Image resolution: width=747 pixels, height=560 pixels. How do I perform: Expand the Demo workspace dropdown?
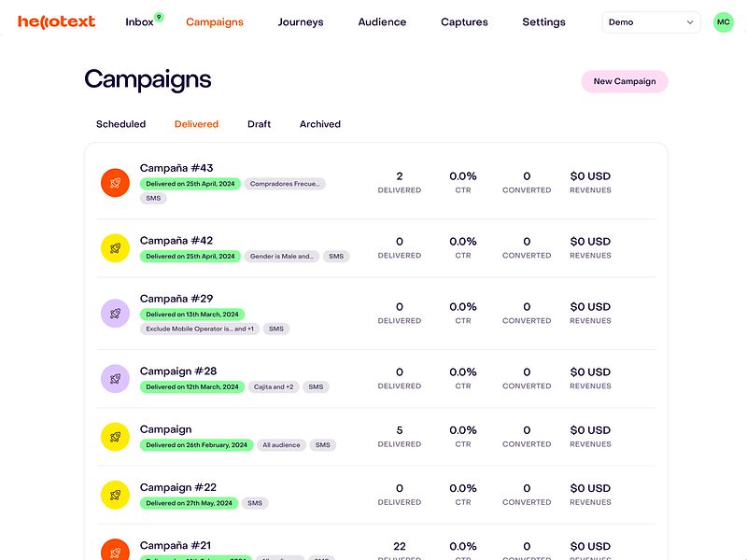coord(651,21)
